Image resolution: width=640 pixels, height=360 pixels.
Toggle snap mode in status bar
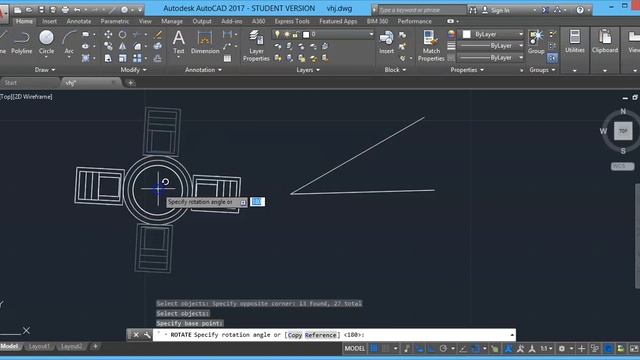coord(385,349)
